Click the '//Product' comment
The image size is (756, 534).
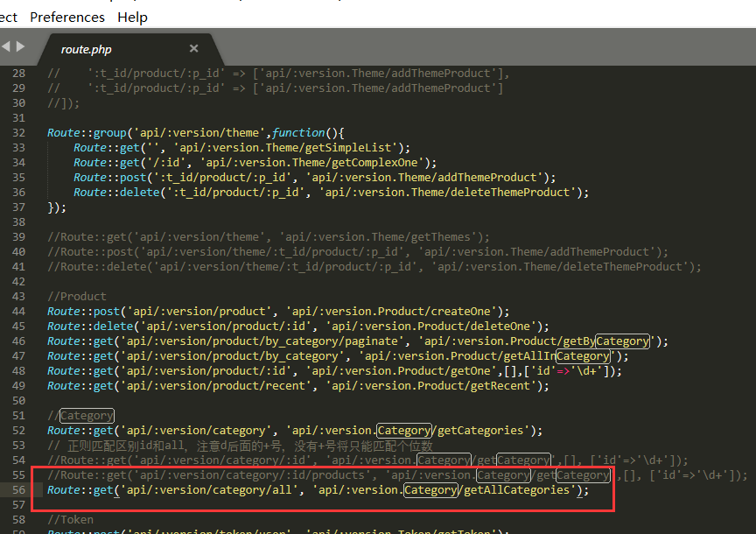77,297
